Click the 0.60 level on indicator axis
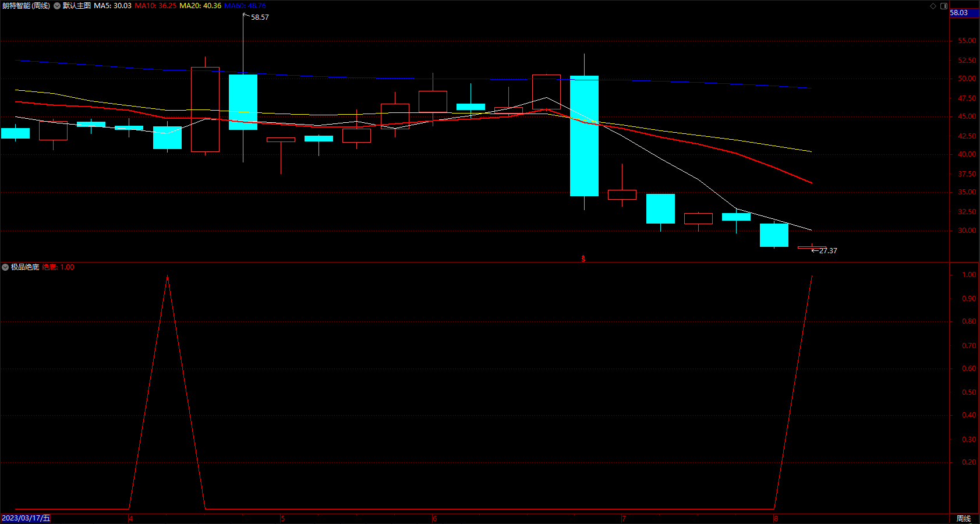The image size is (980, 524). [969, 369]
